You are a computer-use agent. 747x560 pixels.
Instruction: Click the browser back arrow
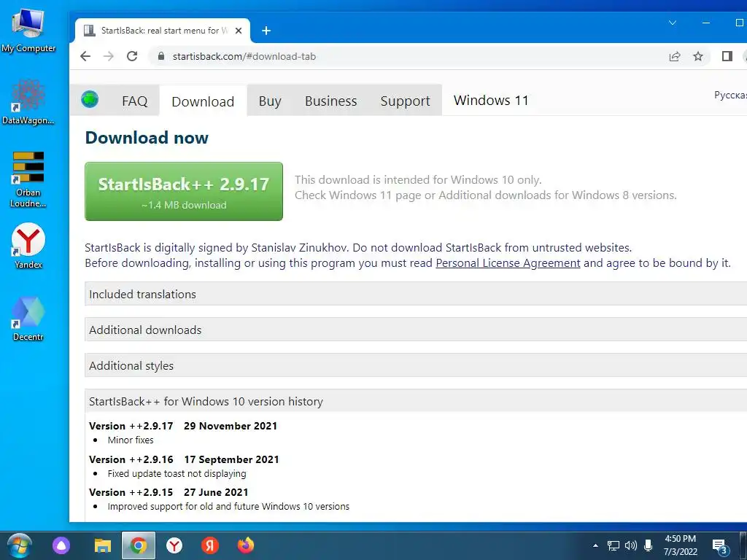tap(85, 56)
